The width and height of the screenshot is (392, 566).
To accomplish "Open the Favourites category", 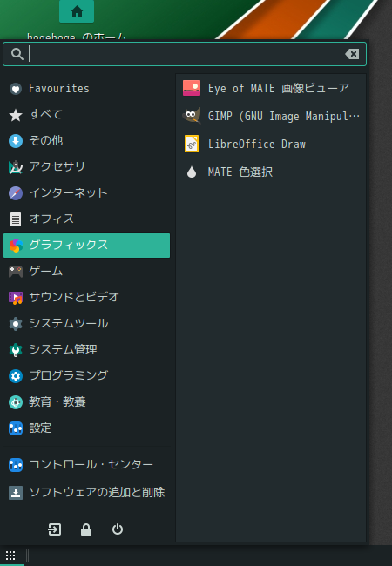I will pos(86,89).
